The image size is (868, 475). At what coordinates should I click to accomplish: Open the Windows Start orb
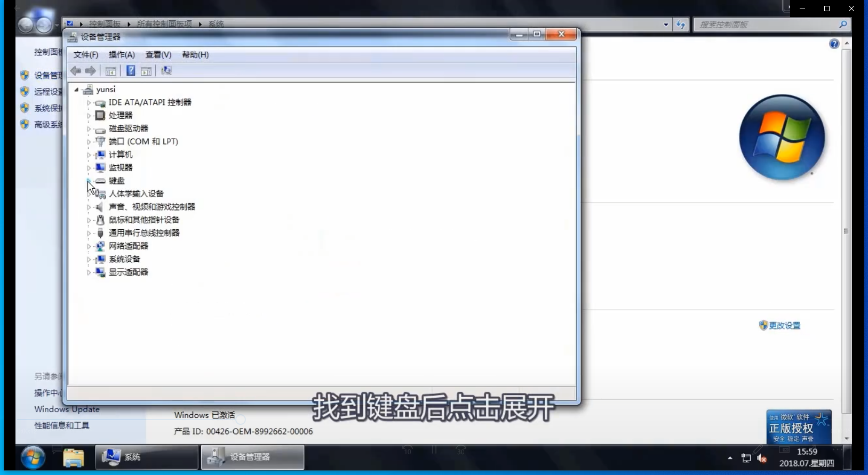pos(33,458)
